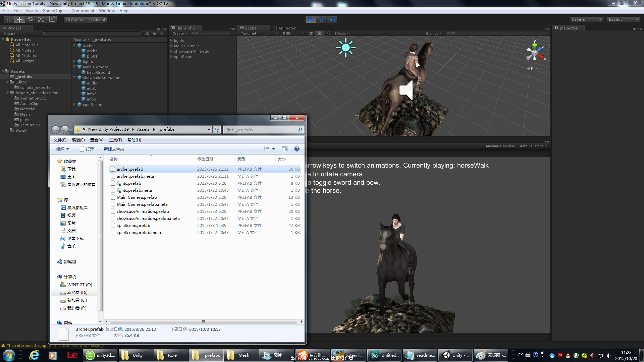Viewport: 644px width, 362px height.
Task: Open the Component menu
Action: click(x=83, y=11)
